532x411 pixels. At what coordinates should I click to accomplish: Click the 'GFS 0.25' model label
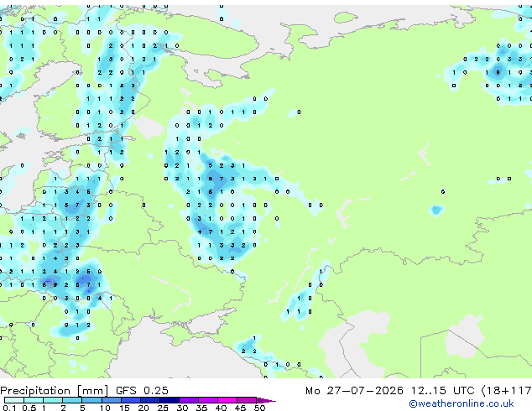(142, 391)
